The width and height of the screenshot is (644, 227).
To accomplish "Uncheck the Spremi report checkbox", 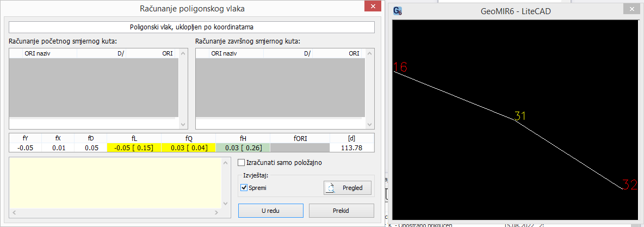I will (x=244, y=188).
